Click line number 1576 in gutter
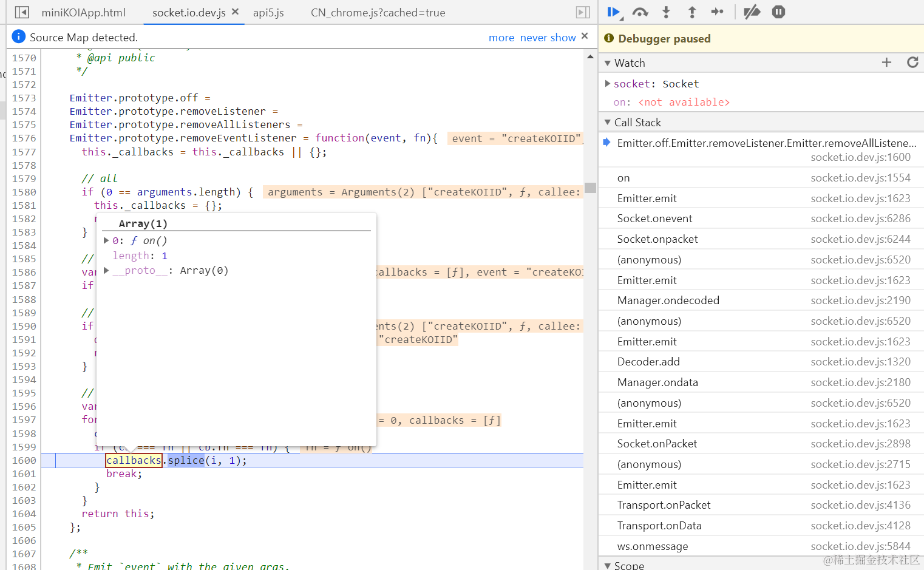The height and width of the screenshot is (570, 924). (24, 138)
